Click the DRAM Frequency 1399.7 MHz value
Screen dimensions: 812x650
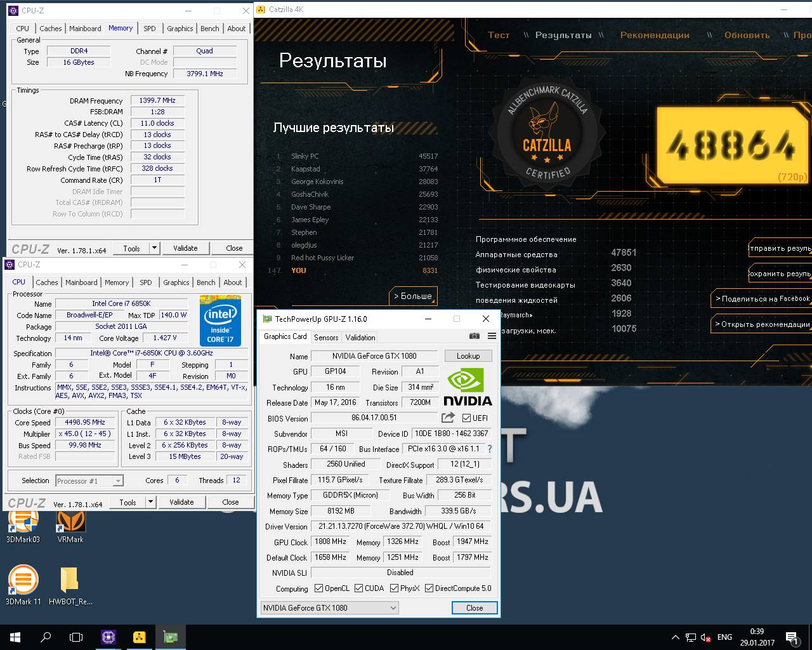coord(157,100)
